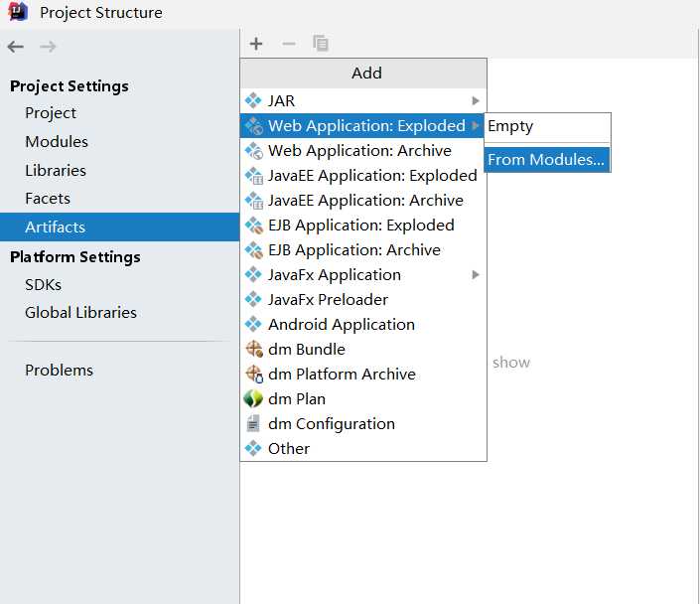Screen dimensions: 700x604
Task: Select Artifacts in the sidebar
Action: (x=119, y=226)
